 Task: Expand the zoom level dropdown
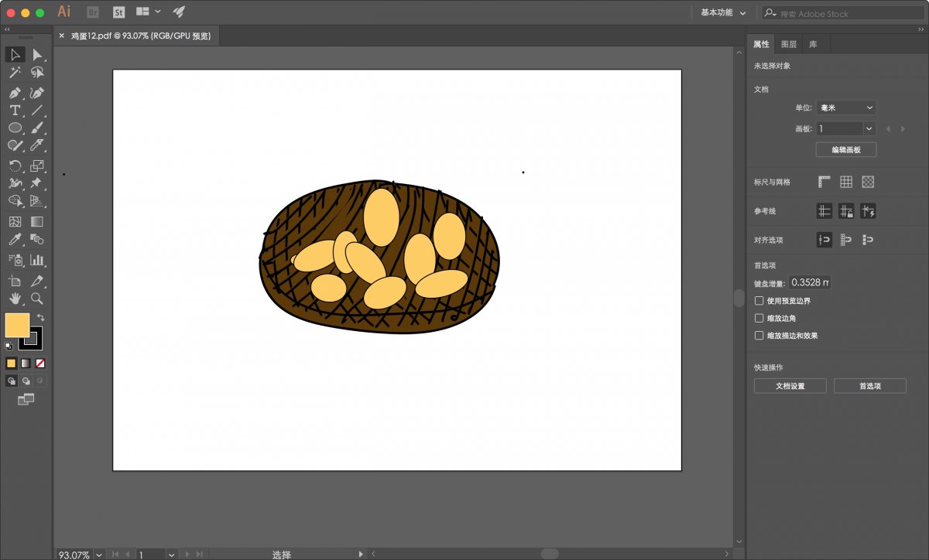99,555
